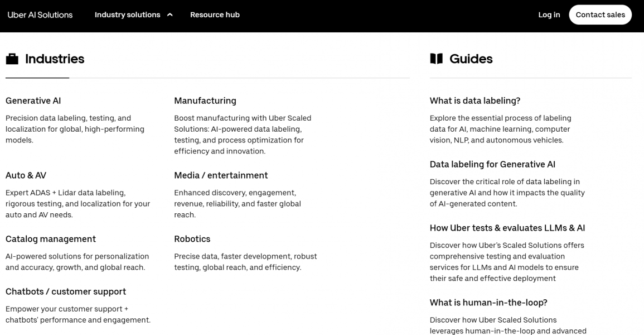644x335 pixels.
Task: Collapse the Industry solutions chevron arrow
Action: pyautogui.click(x=170, y=15)
